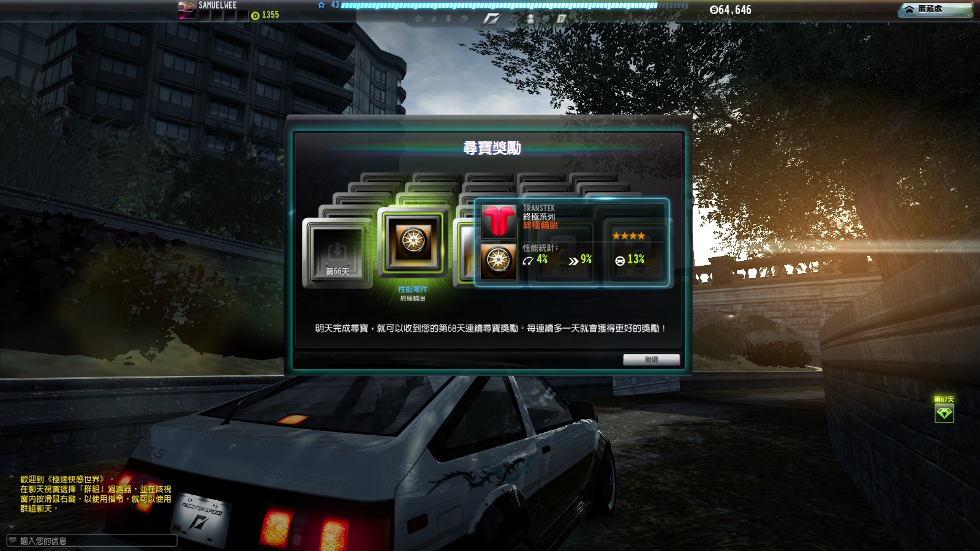Click the SAMUELWEE driver avatar
Viewport: 980px width, 551px height.
click(x=187, y=10)
